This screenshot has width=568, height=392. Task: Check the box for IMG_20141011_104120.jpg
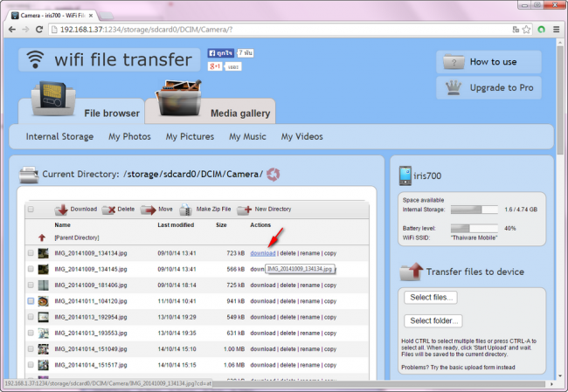pyautogui.click(x=31, y=301)
